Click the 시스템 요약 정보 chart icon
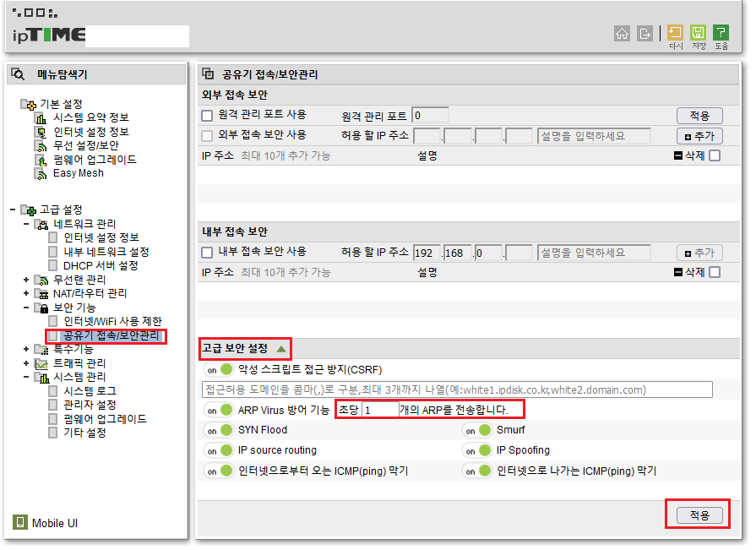This screenshot has width=756, height=550. coord(41,117)
